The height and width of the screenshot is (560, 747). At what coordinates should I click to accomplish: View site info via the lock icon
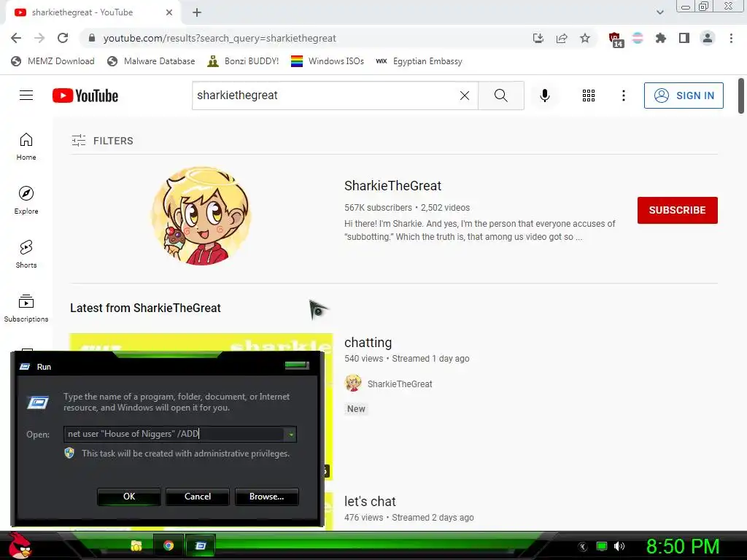click(92, 38)
